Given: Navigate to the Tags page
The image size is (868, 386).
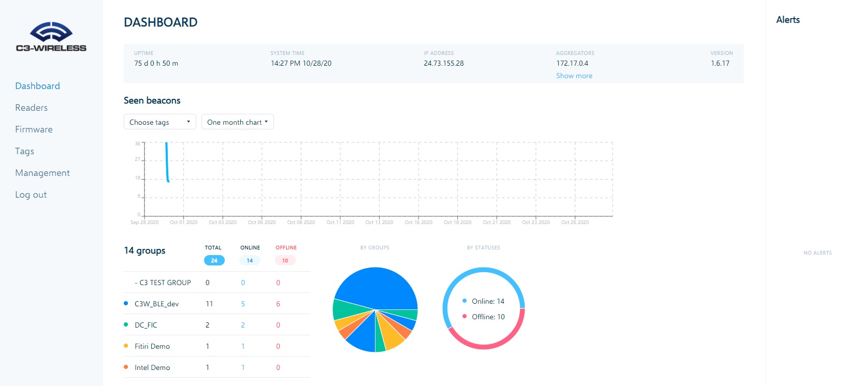Looking at the screenshot, I should (x=24, y=151).
